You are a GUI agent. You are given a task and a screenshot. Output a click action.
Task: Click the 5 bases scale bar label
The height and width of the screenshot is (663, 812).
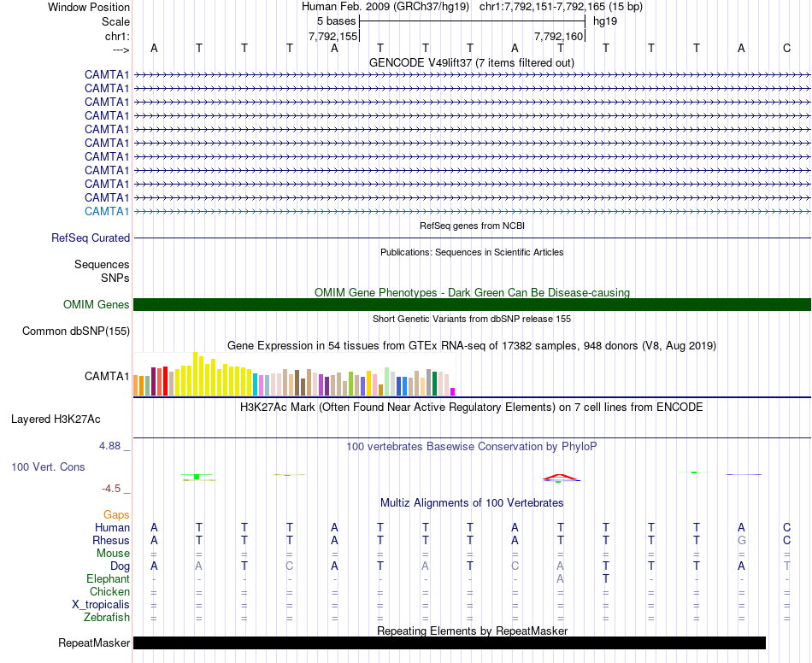[x=336, y=21]
